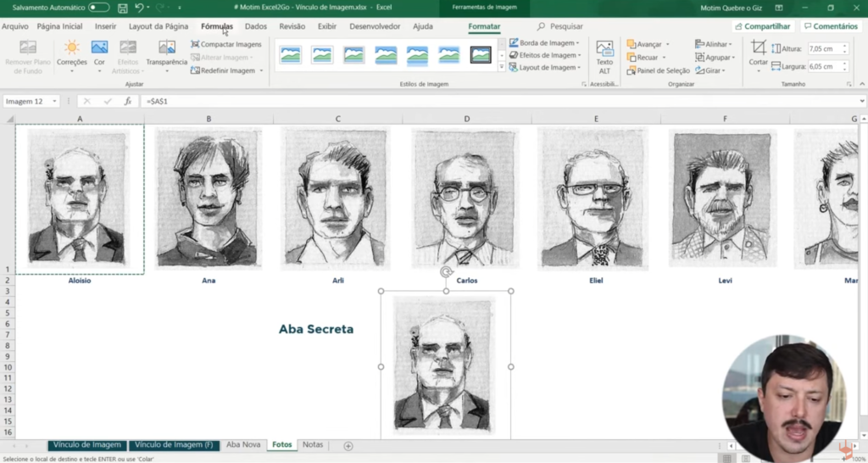The image size is (868, 463).
Task: Click the Avançar bring forward icon
Action: tap(632, 44)
